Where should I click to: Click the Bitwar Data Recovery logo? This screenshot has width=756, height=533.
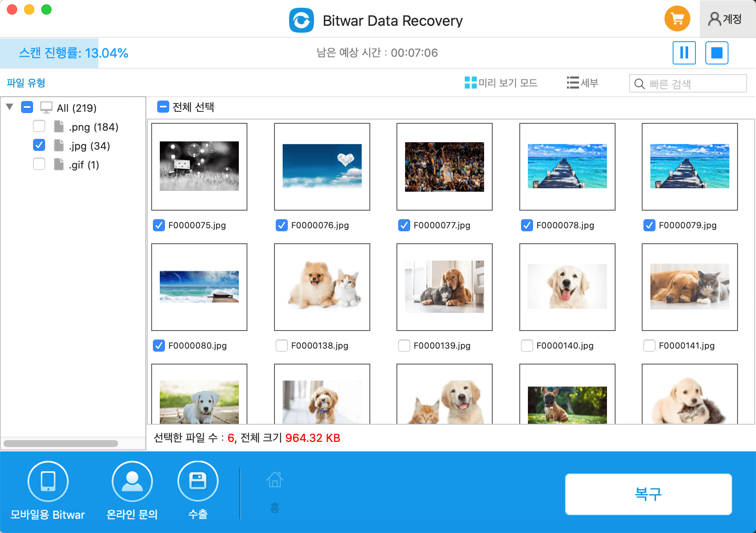coord(302,20)
